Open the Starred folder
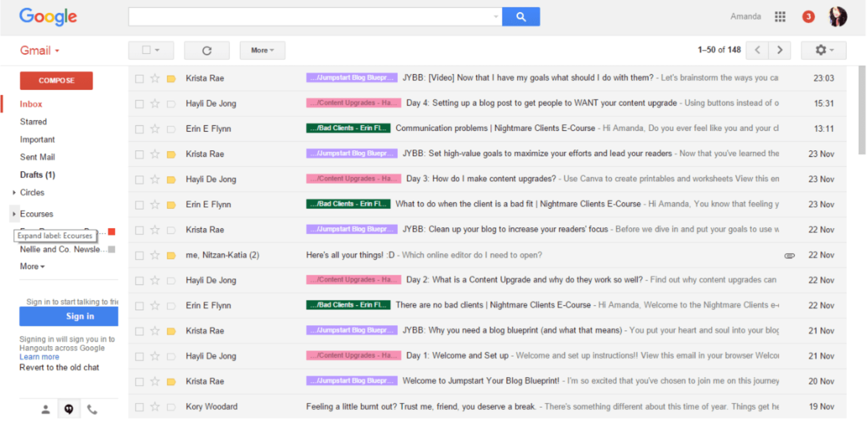This screenshot has width=868, height=434. click(x=33, y=122)
